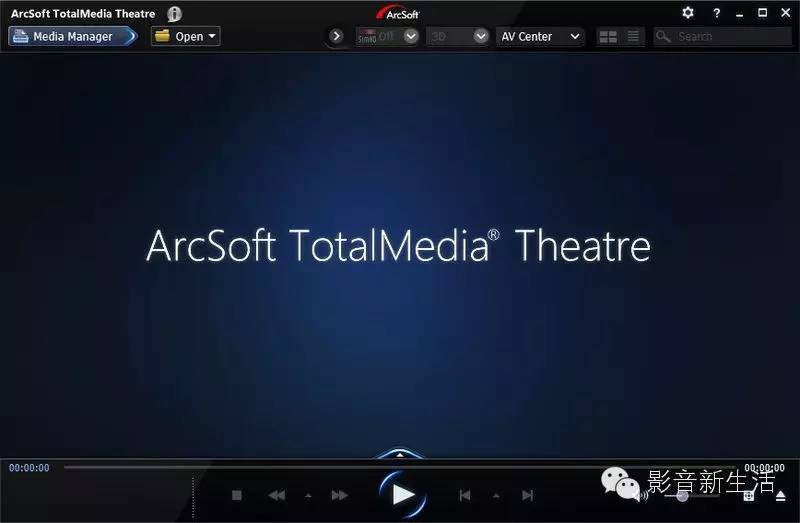Eject the disc with the eject icon
The height and width of the screenshot is (523, 800).
[781, 496]
